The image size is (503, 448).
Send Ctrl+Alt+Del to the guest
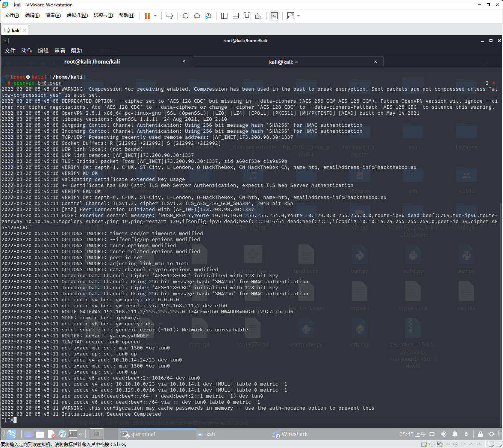click(x=170, y=15)
